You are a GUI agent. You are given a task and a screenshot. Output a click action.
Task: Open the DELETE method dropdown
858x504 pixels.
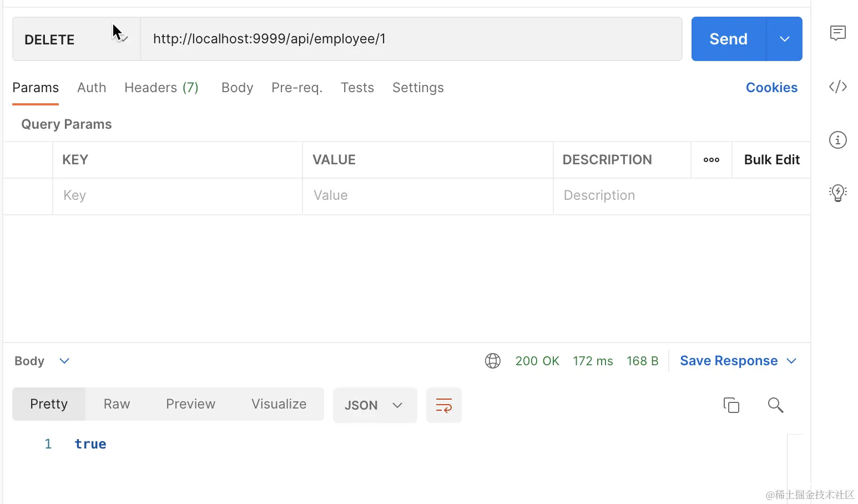click(77, 39)
